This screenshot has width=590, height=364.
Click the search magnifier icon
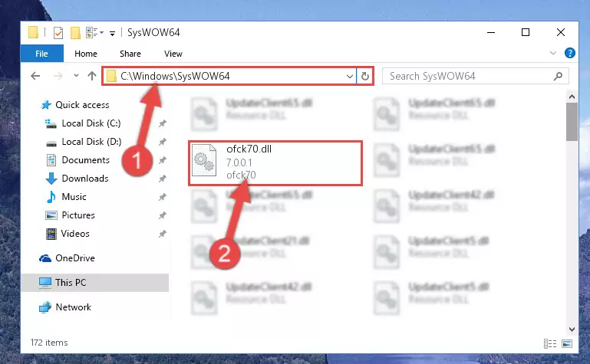558,77
